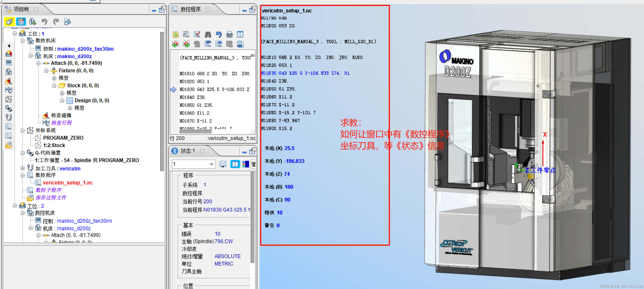Click the control icon in left sidebar

(9, 63)
